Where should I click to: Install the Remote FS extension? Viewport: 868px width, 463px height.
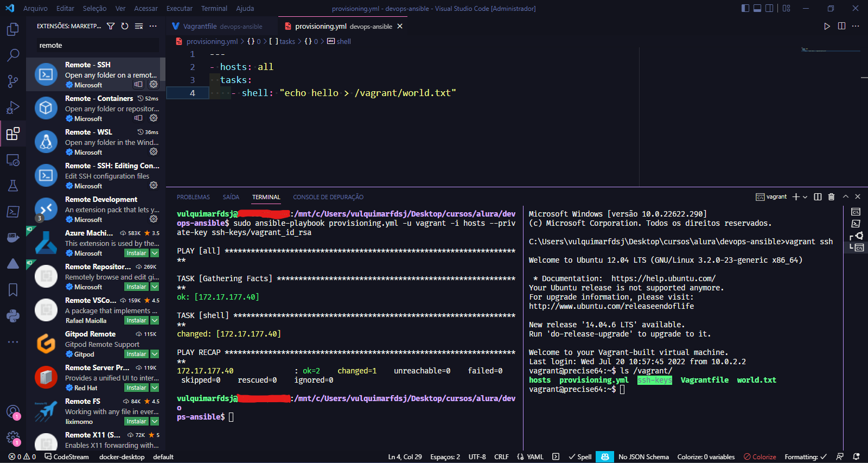tap(137, 421)
